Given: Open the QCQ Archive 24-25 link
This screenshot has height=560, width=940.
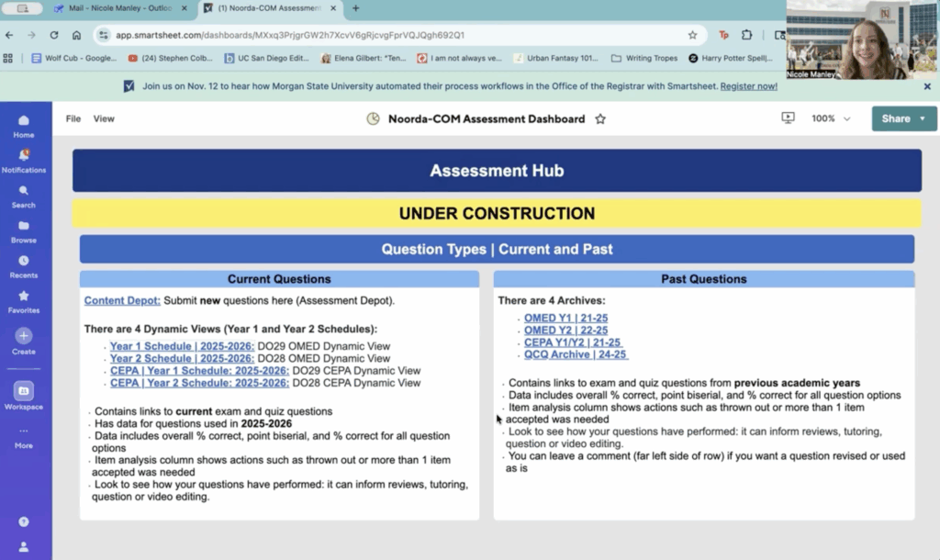Looking at the screenshot, I should tap(576, 354).
